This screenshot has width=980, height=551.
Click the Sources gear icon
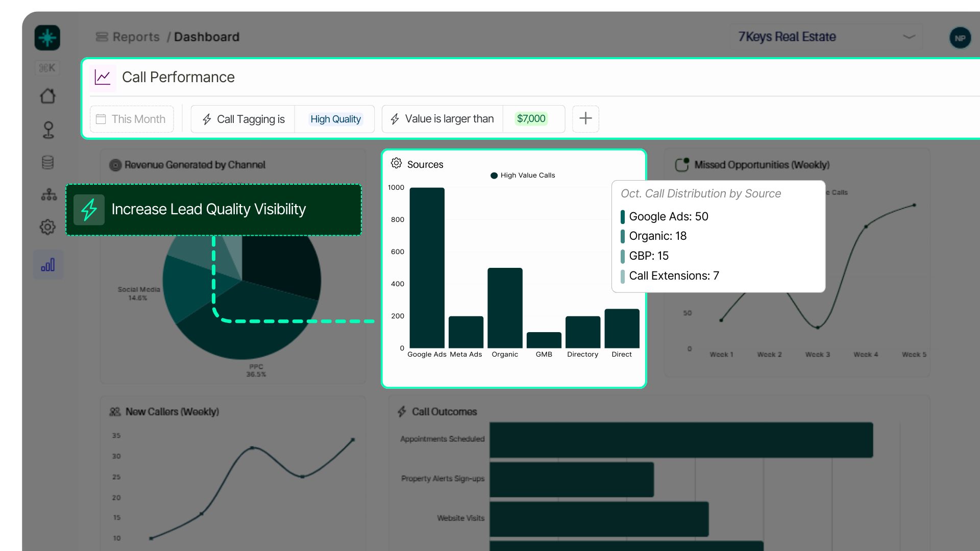(397, 163)
